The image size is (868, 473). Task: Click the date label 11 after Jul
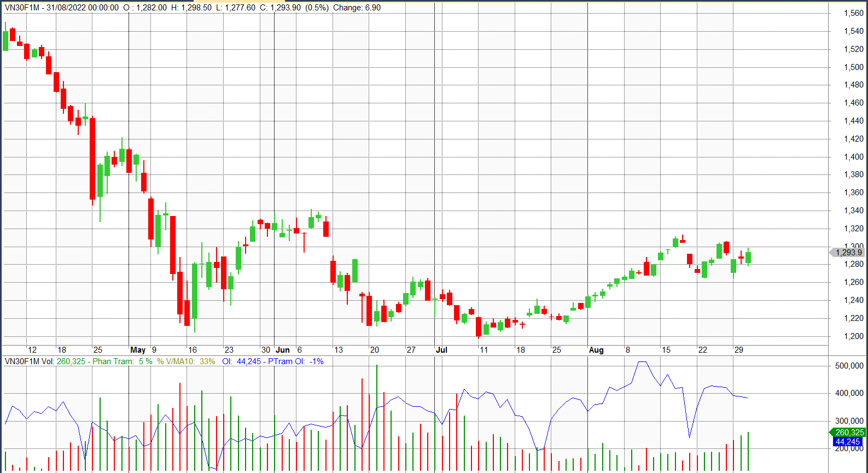pos(483,350)
